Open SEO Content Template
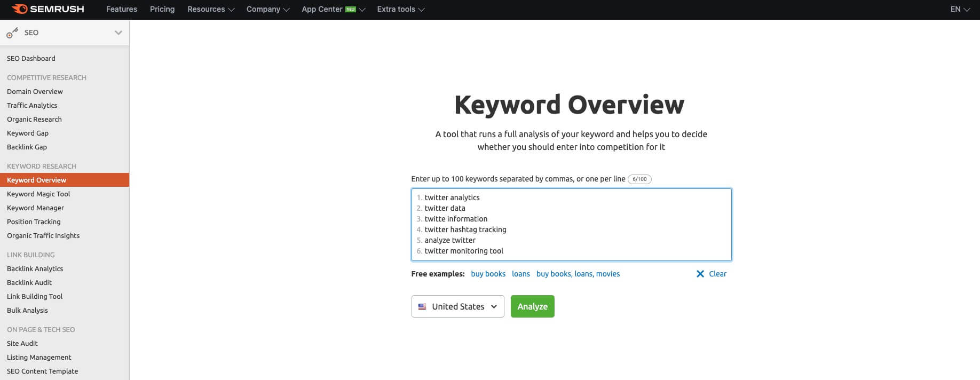 [x=42, y=371]
